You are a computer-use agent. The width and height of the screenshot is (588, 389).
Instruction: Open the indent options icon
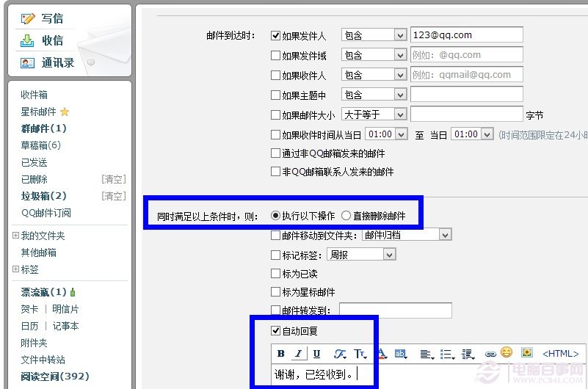coord(468,353)
